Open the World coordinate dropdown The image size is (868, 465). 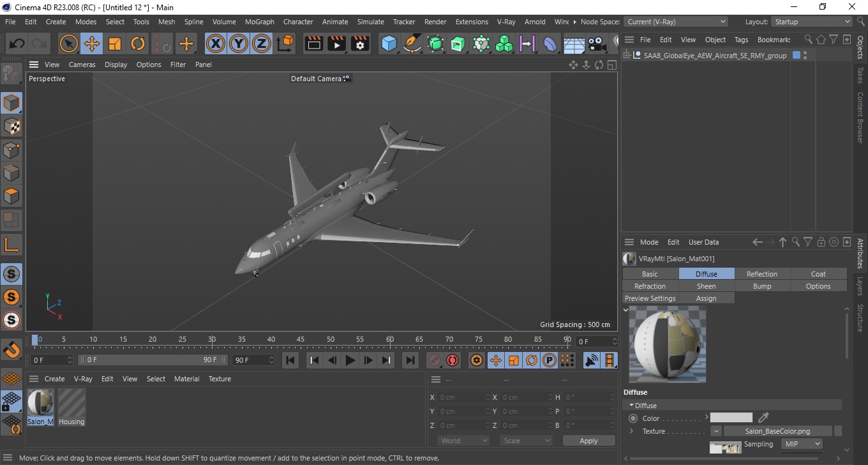464,441
